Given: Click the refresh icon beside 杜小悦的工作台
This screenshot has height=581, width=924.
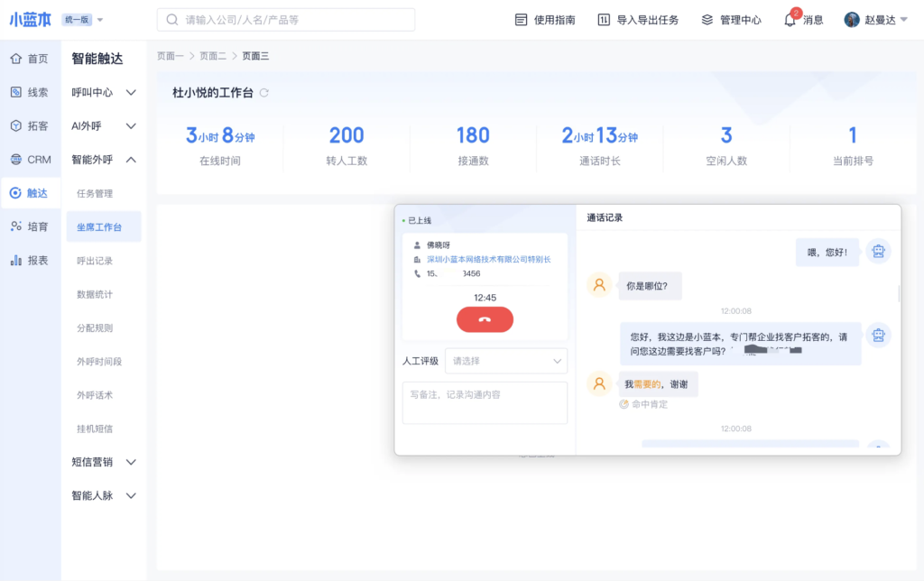Looking at the screenshot, I should pyautogui.click(x=263, y=93).
